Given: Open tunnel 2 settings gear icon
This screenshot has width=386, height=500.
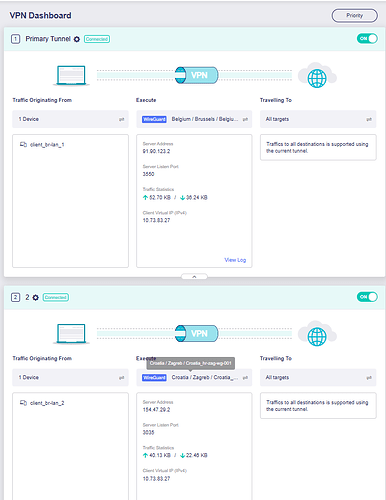Looking at the screenshot, I should pyautogui.click(x=36, y=297).
